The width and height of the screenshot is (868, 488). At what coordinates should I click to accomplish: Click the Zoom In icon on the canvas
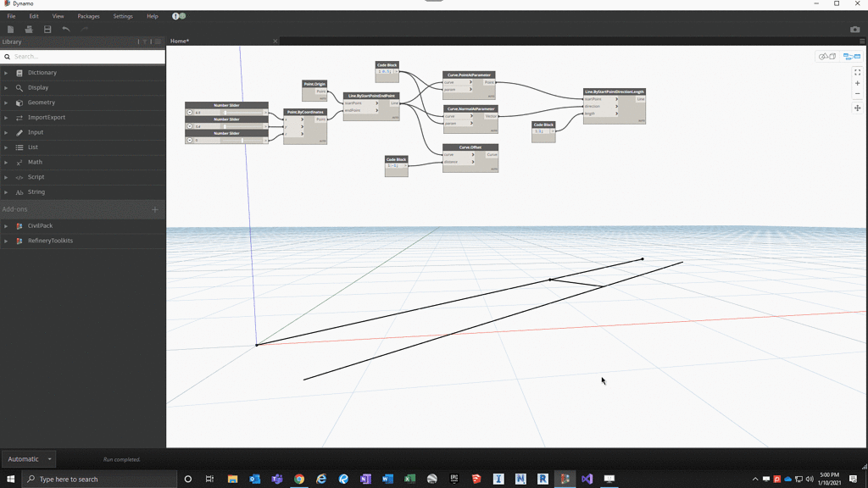point(858,83)
